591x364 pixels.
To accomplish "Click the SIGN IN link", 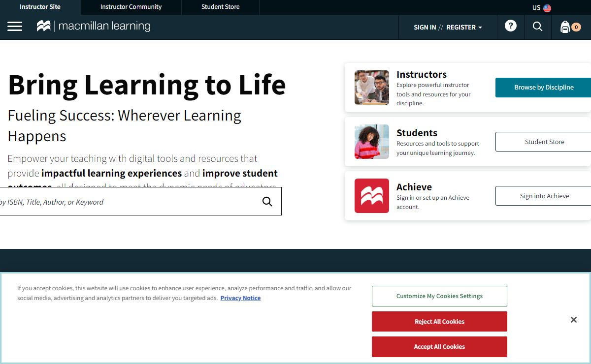I will tap(425, 27).
